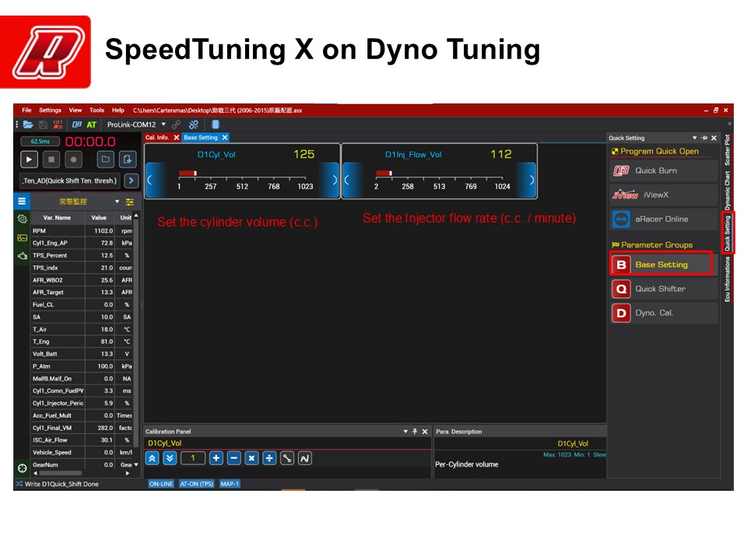The width and height of the screenshot is (747, 560).
Task: Open the Calibration Panel options dropdown arrow
Action: (x=405, y=432)
